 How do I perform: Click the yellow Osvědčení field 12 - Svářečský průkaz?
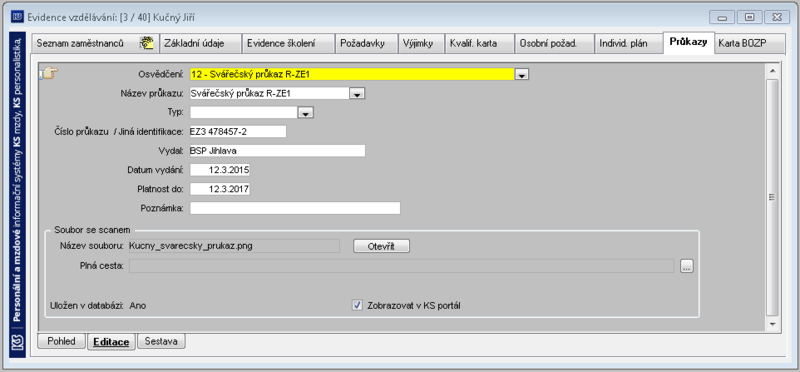352,75
